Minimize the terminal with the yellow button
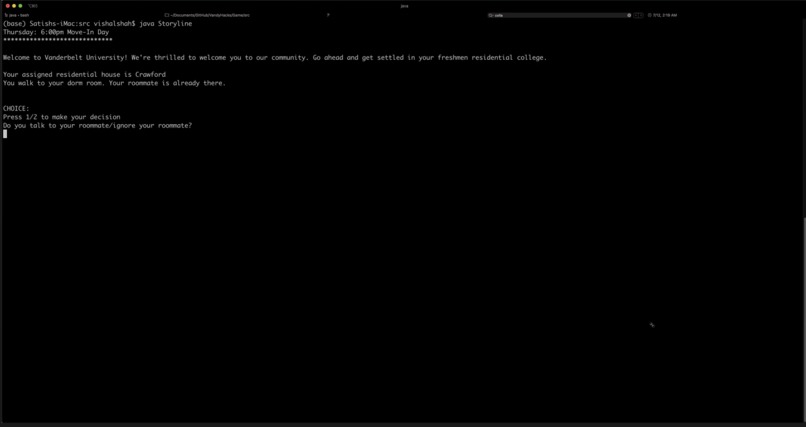The height and width of the screenshot is (427, 806). 14,6
